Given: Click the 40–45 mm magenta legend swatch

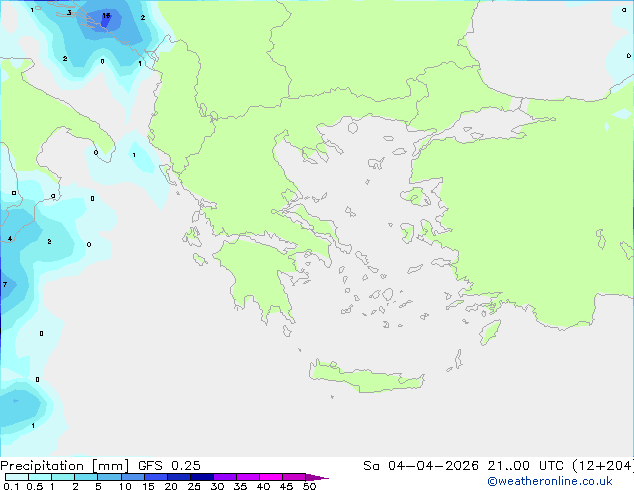Looking at the screenshot, I should coord(271,477).
